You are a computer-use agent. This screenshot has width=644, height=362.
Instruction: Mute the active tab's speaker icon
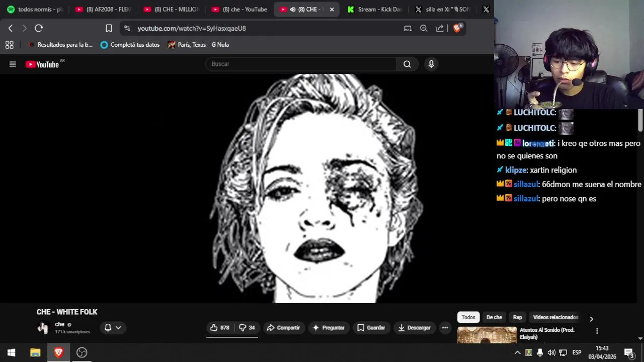(x=292, y=9)
